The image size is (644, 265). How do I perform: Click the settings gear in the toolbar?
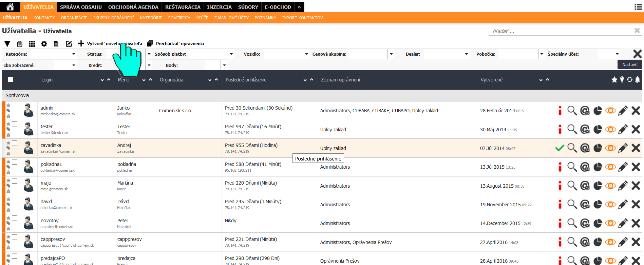44,44
